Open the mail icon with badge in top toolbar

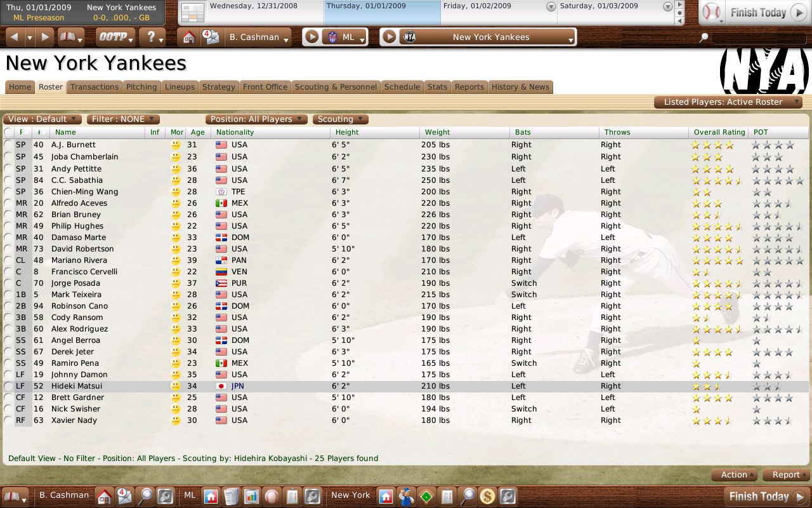tap(210, 37)
